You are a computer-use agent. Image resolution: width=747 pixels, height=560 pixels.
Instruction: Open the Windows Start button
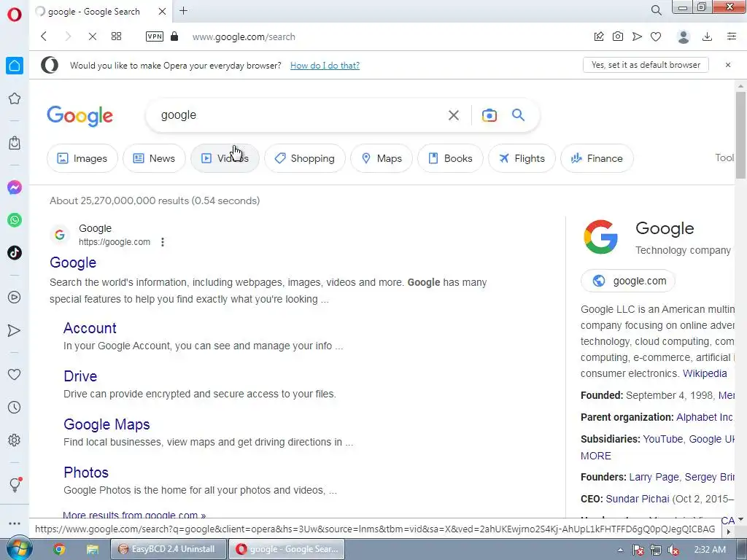coord(19,548)
